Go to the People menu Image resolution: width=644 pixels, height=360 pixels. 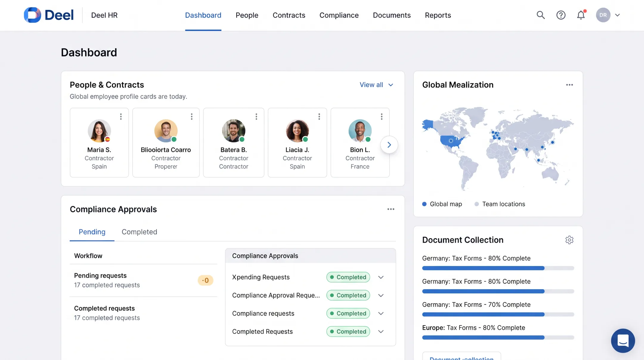pyautogui.click(x=247, y=15)
